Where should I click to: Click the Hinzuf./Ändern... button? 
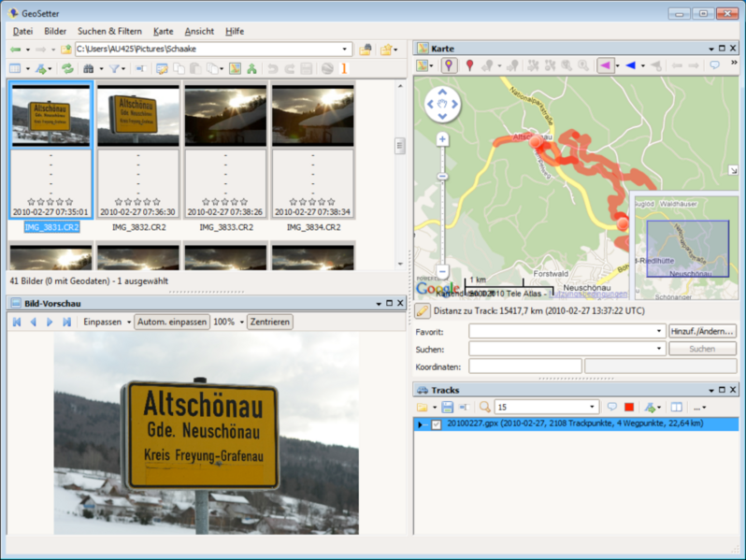(702, 331)
